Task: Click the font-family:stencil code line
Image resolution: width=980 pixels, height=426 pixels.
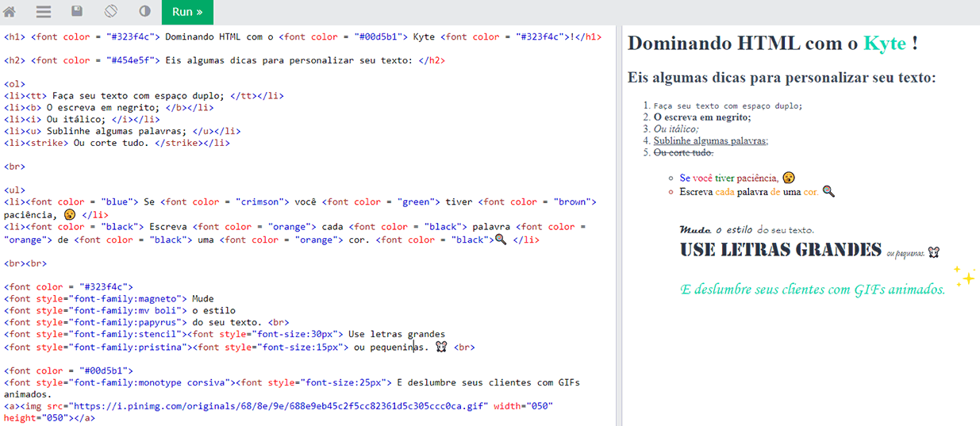Action: (x=225, y=335)
